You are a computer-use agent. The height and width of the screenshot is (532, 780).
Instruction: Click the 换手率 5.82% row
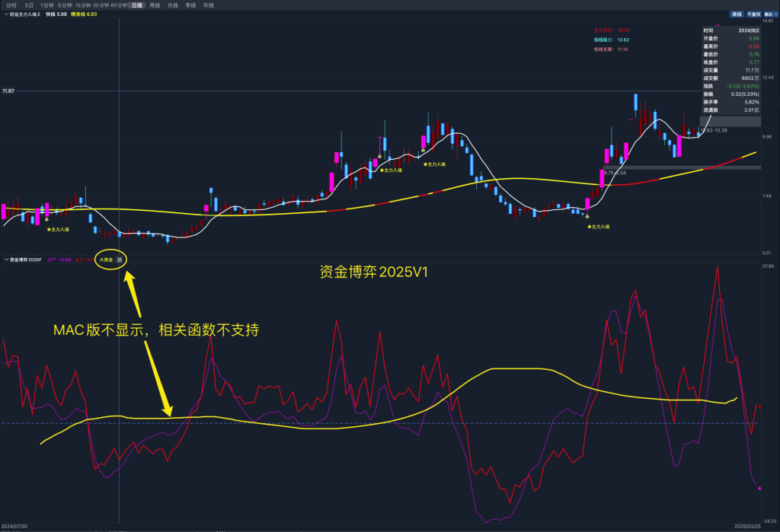731,102
